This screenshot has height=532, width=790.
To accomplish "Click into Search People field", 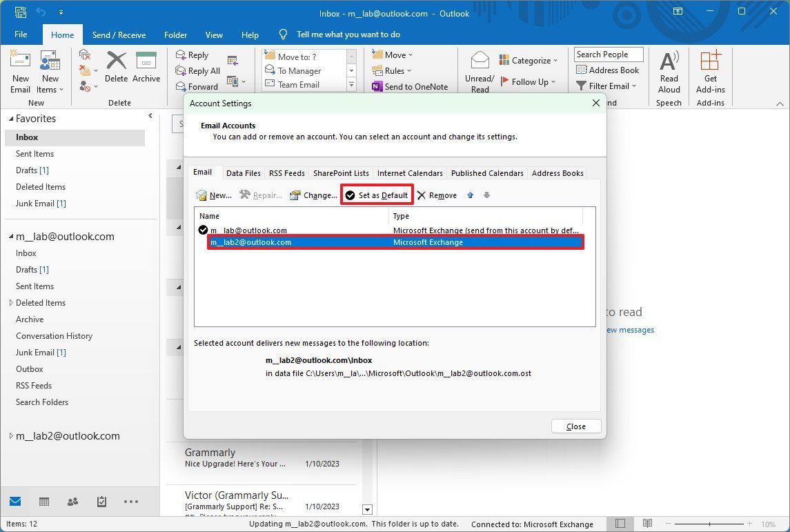I will click(609, 55).
